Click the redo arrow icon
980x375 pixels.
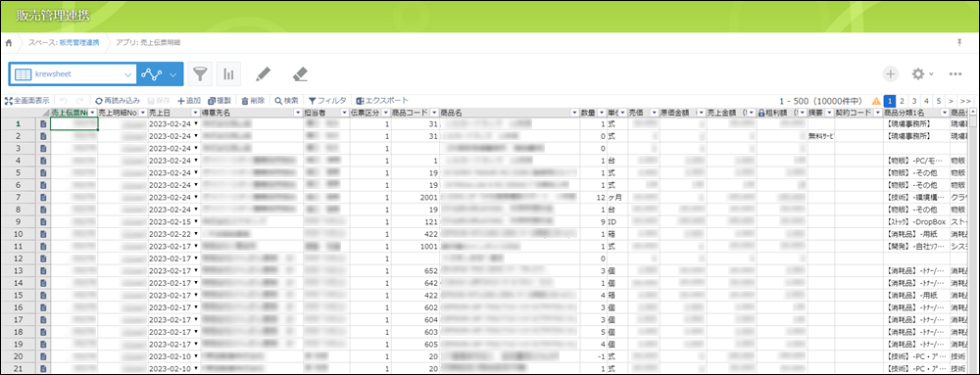[80, 101]
